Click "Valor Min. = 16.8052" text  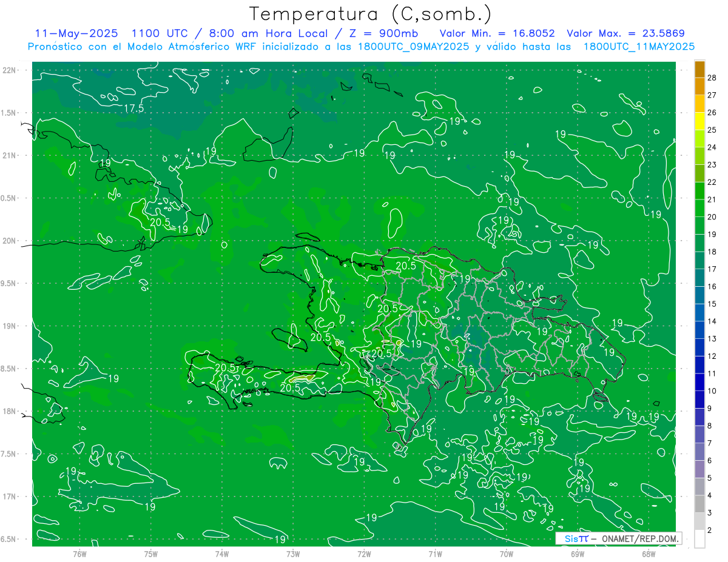click(x=496, y=33)
